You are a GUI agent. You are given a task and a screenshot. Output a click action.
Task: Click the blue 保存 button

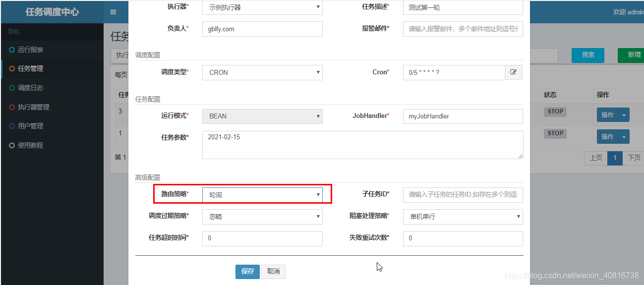247,272
